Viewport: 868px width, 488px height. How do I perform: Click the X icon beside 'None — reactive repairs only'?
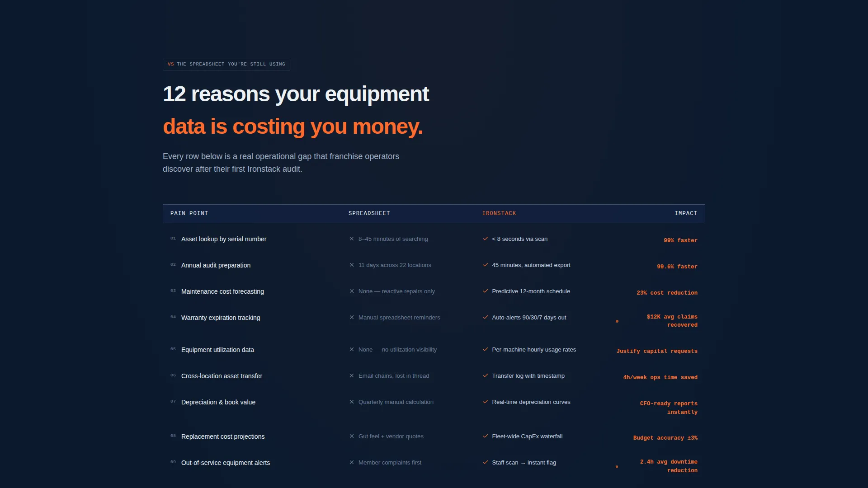[352, 291]
